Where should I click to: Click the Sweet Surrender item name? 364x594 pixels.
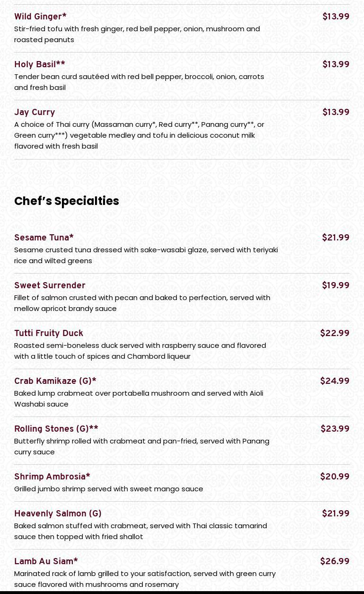[x=50, y=286]
